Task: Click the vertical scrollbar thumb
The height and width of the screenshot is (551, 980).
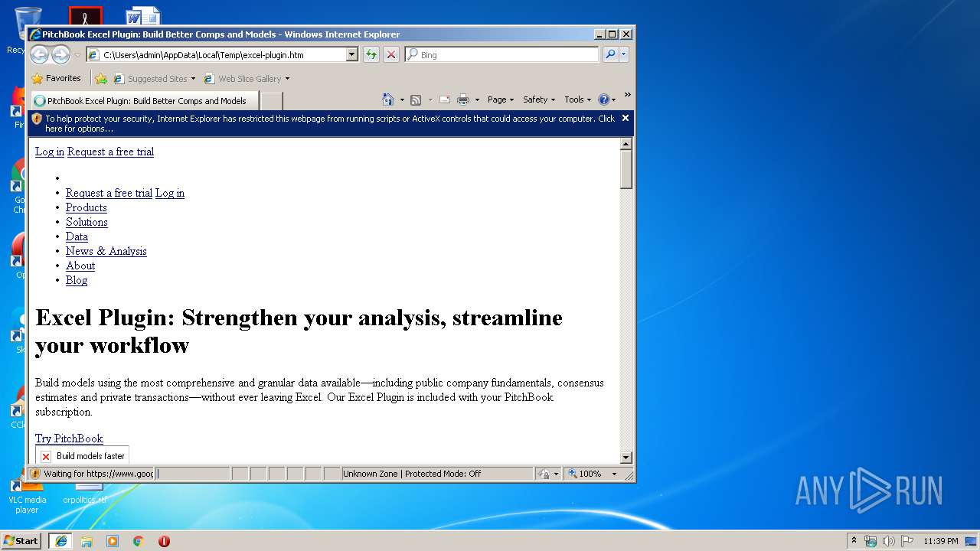Action: [626, 169]
